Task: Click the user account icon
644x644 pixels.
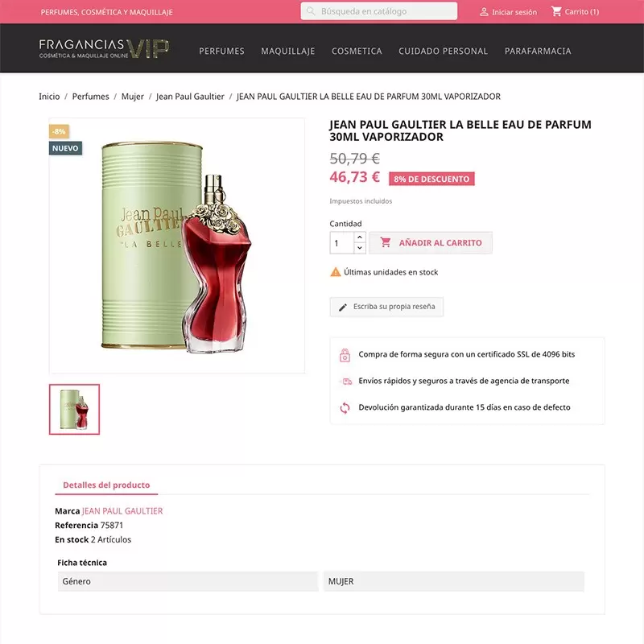Action: [x=484, y=12]
